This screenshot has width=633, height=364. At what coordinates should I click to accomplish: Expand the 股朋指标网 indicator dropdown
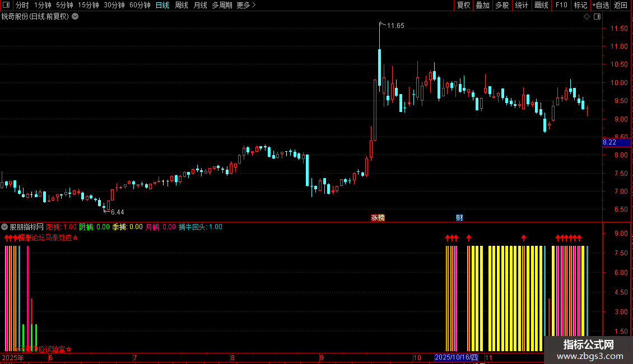tap(4, 227)
